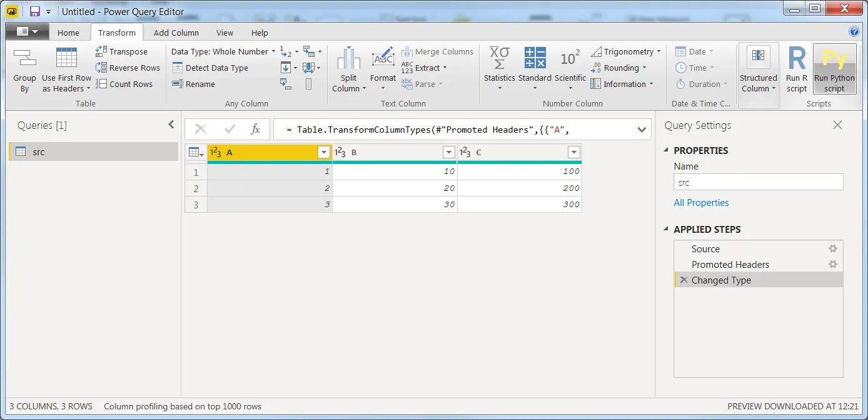
Task: Select column C header
Action: (520, 152)
